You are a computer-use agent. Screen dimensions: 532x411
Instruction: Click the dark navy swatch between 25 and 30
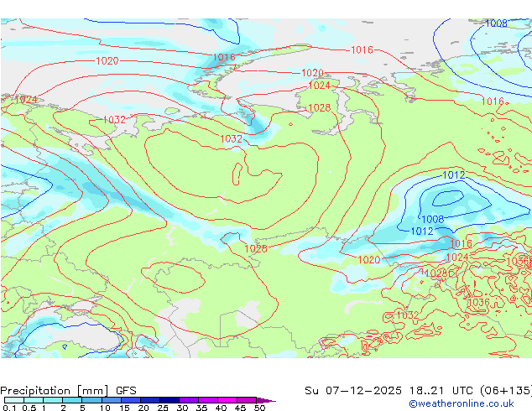click(169, 400)
